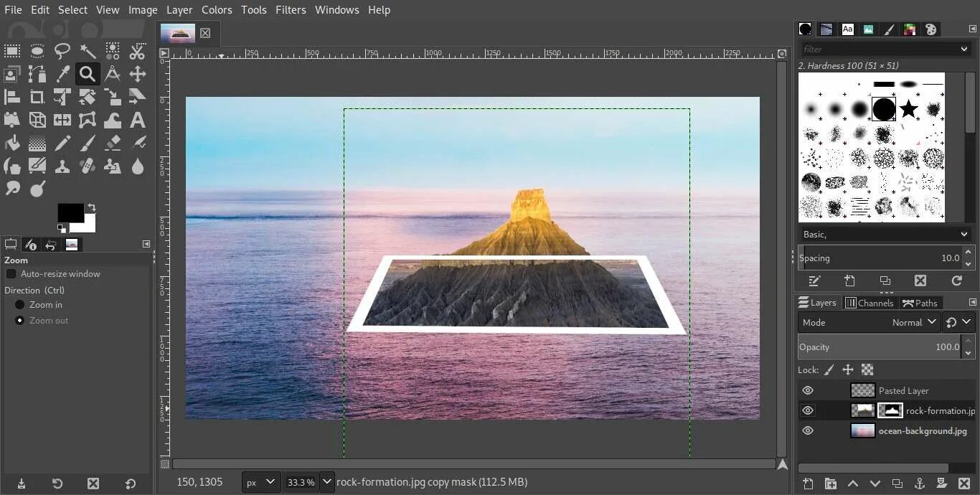Open layer mode group switch dropdown
The height and width of the screenshot is (495, 980).
959,323
